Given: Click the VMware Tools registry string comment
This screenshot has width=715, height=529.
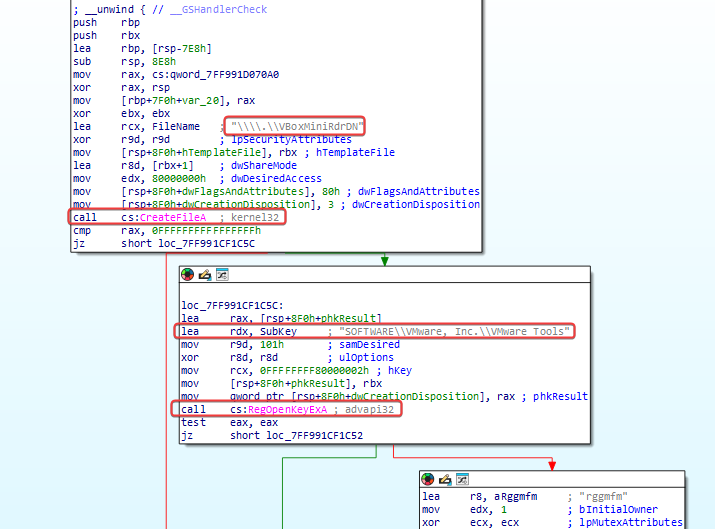Looking at the screenshot, I should pyautogui.click(x=454, y=331).
